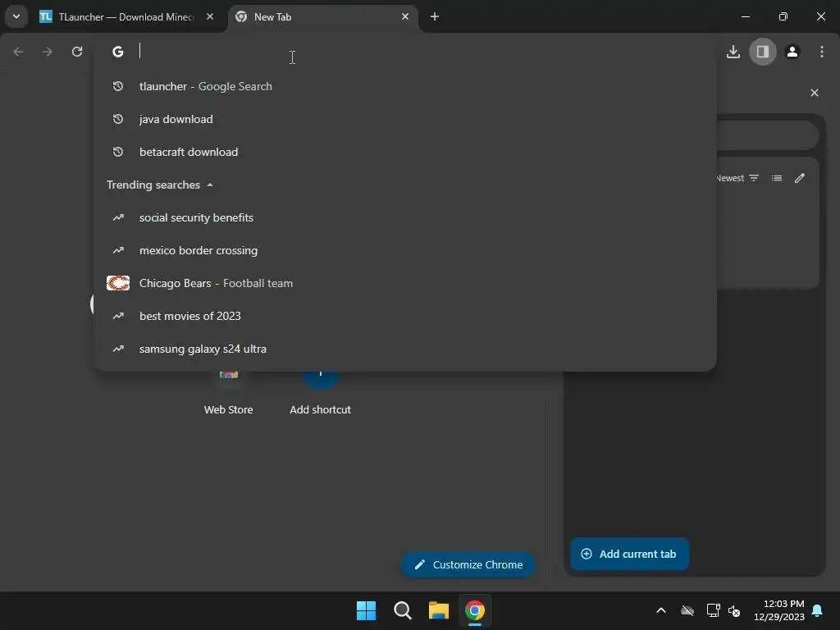Open the profile avatar menu

[x=792, y=52]
